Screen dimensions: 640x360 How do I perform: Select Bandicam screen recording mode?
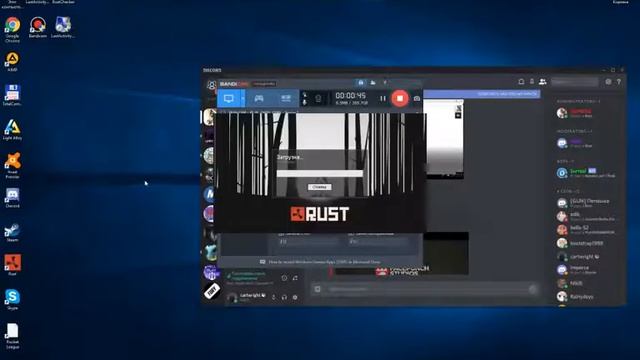tap(229, 98)
